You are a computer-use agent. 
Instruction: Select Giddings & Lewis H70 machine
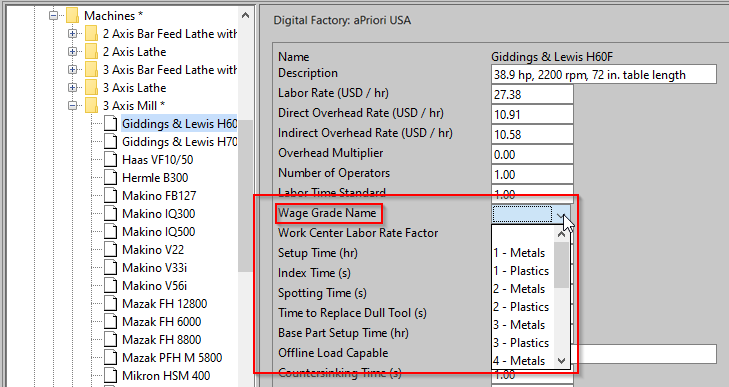179,141
